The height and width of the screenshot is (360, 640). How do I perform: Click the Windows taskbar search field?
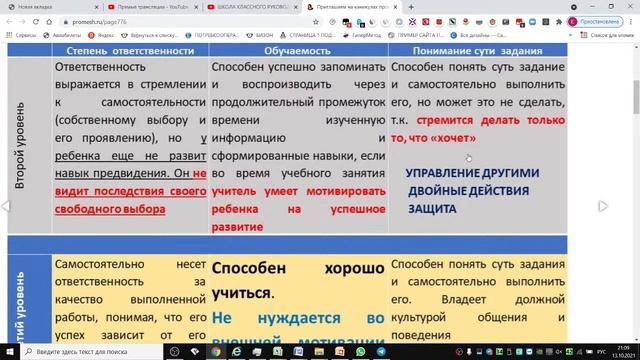[x=91, y=351]
